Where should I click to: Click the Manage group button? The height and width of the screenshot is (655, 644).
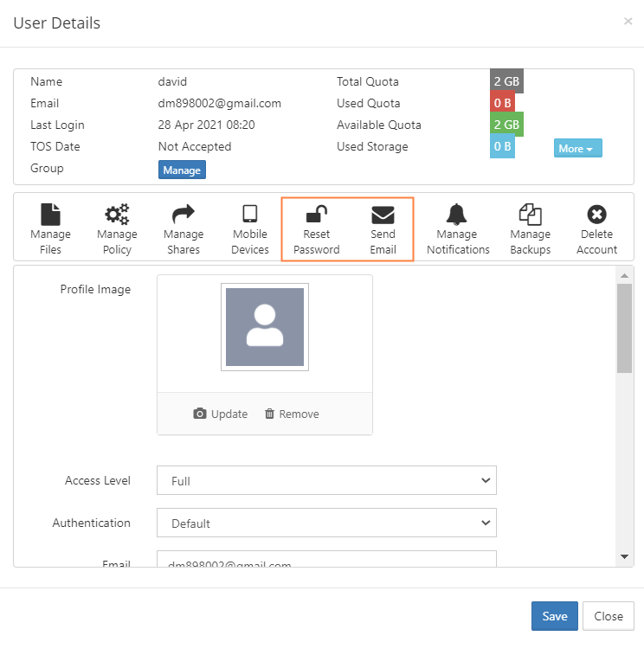click(182, 170)
